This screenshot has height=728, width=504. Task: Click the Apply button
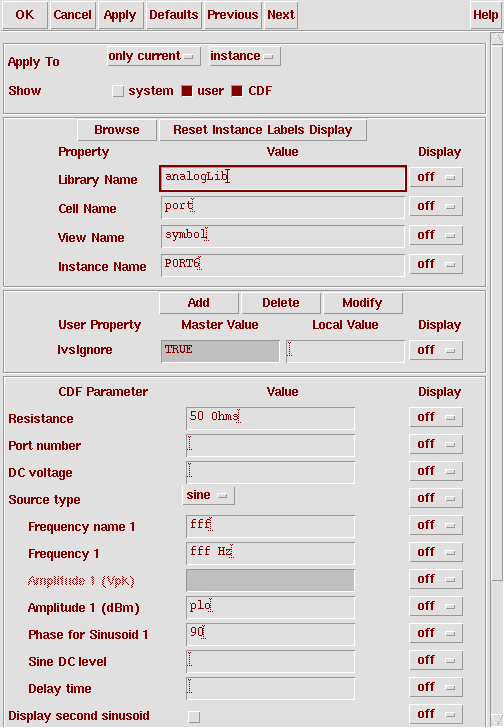click(x=120, y=15)
